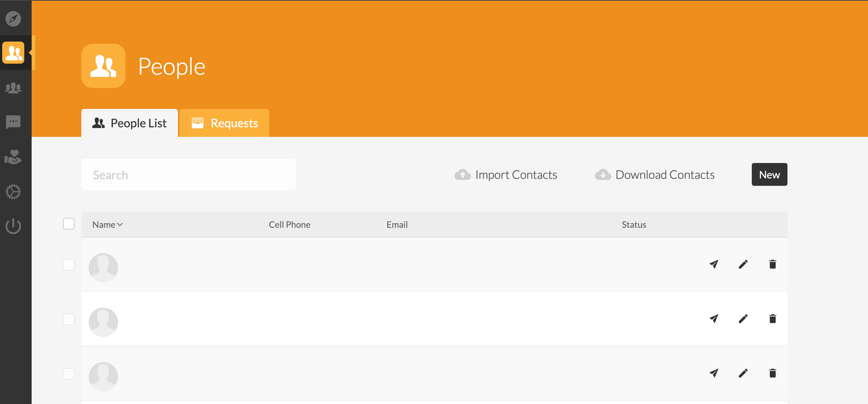Switch to the Requests tab
Viewport: 868px width, 404px height.
coord(225,123)
